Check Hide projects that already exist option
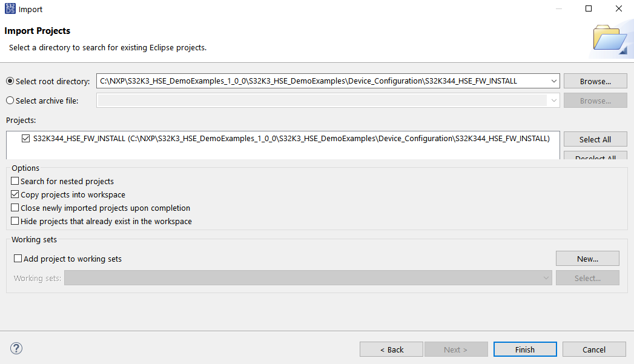The image size is (634, 364). click(15, 221)
